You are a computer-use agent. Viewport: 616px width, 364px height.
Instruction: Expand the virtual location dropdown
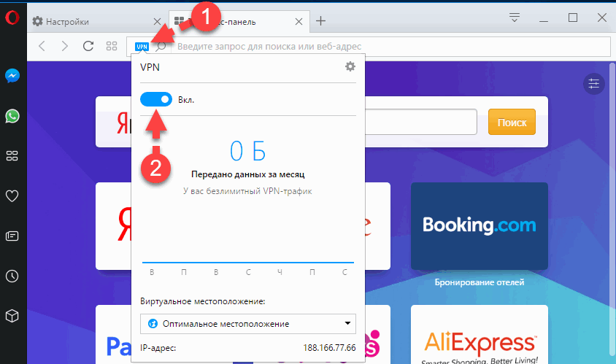click(247, 323)
